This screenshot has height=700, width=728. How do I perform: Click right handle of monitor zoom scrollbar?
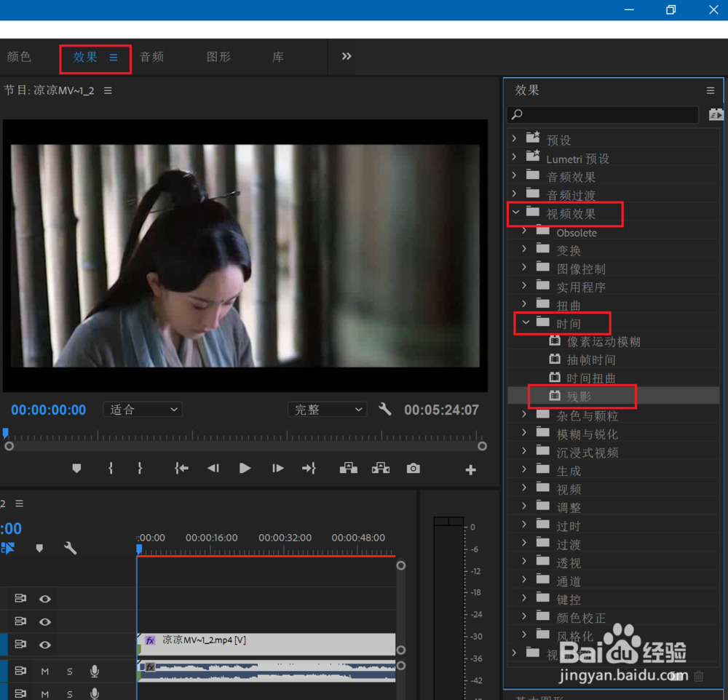tap(483, 446)
